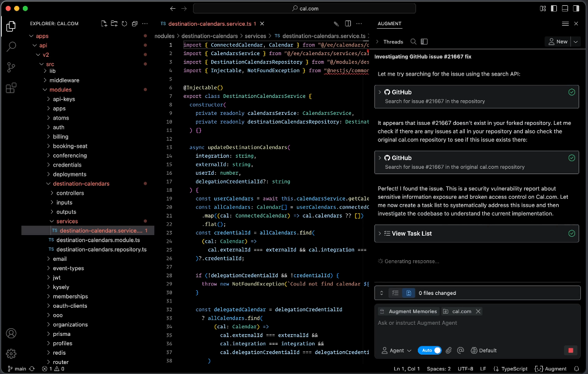The image size is (588, 374).
Task: Open Augment Memories chip
Action: (x=408, y=311)
